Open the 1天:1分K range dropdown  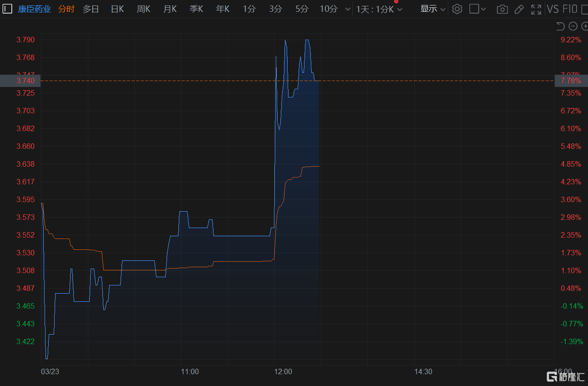379,9
